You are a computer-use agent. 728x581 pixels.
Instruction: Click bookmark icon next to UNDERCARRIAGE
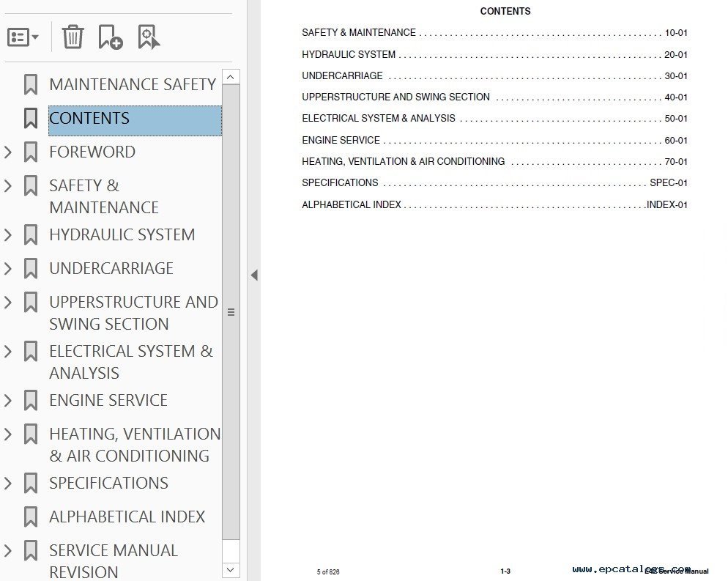pos(31,268)
